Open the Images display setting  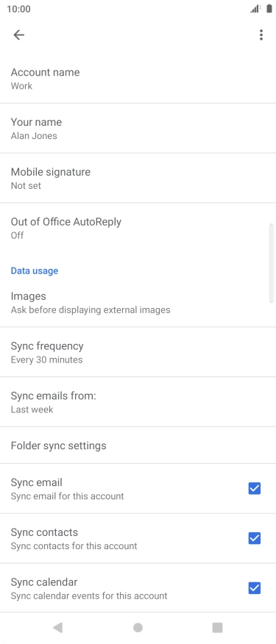point(138,302)
